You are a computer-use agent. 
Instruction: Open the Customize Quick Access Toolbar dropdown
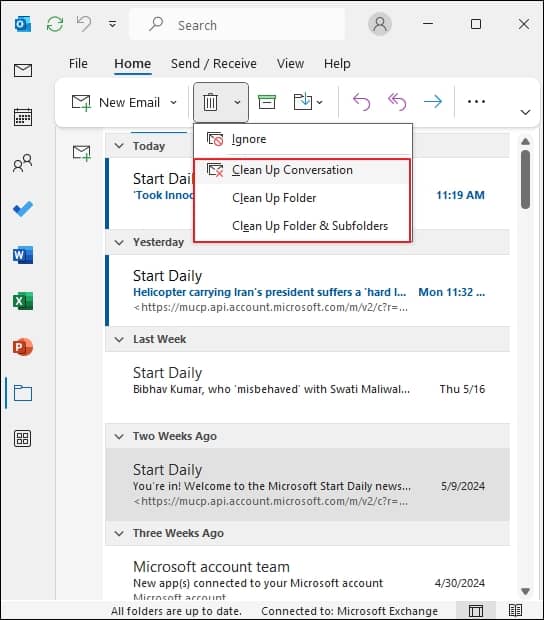point(113,25)
